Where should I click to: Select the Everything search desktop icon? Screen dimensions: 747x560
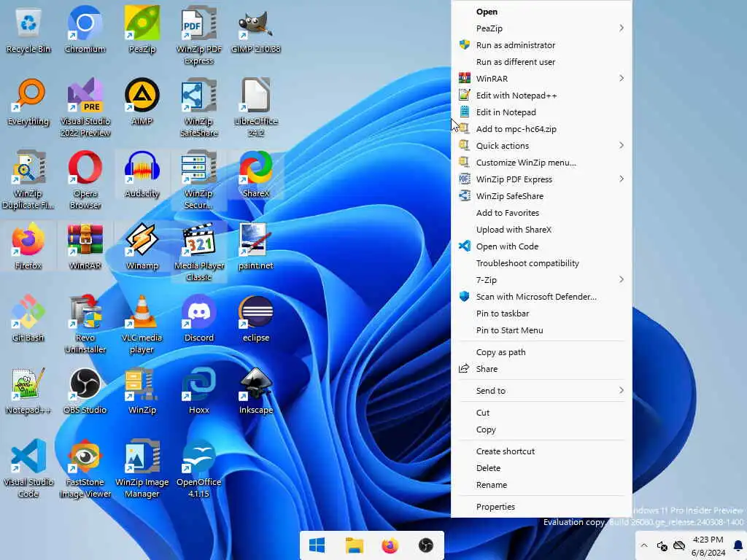coord(28,102)
